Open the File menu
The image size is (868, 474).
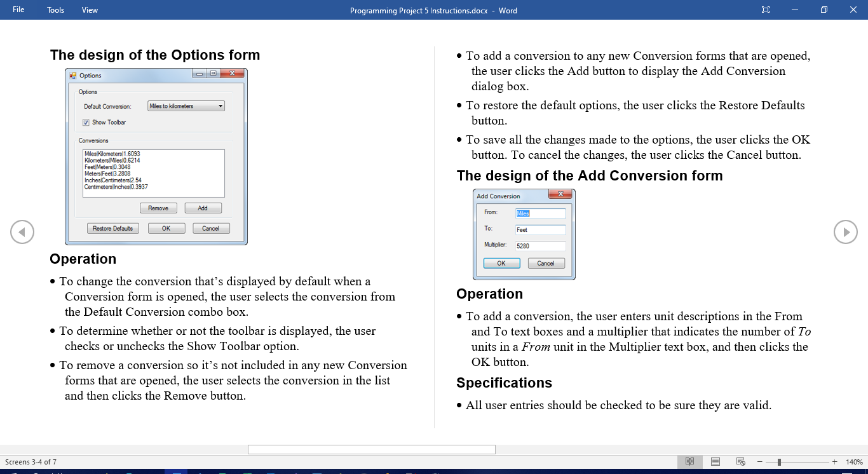coord(17,10)
